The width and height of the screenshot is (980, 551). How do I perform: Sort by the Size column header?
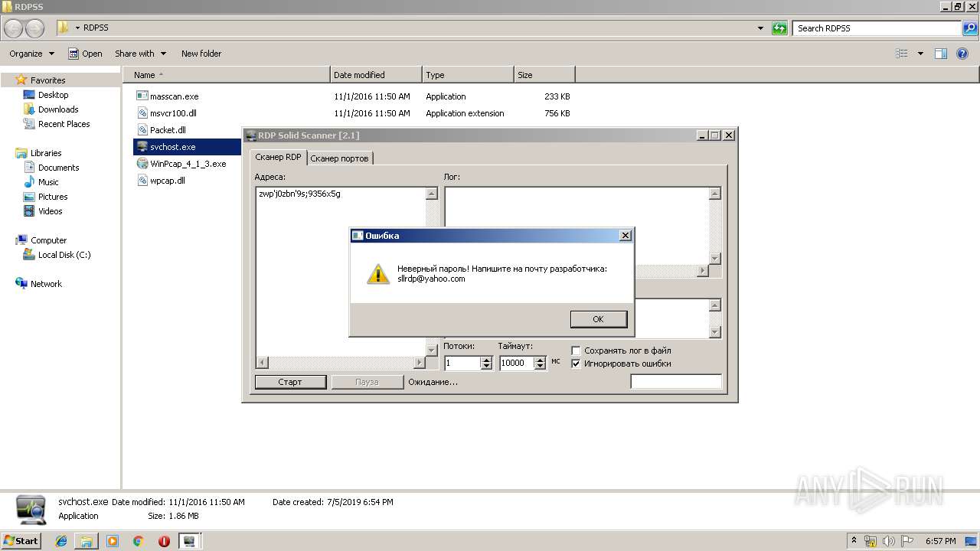(544, 75)
